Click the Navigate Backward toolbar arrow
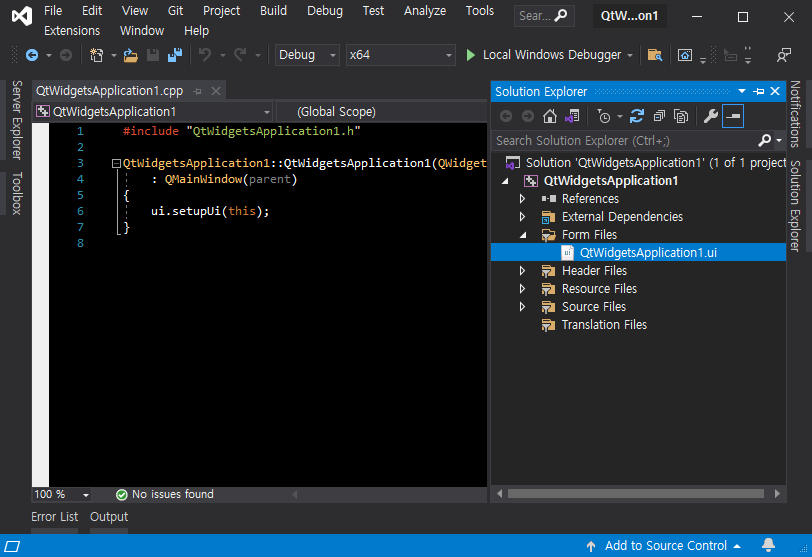Screen dimensions: 812x557 (x=32, y=55)
